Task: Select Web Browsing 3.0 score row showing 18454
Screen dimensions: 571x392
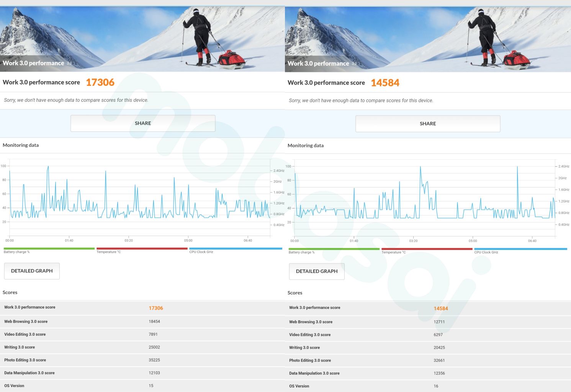Action: tap(142, 322)
